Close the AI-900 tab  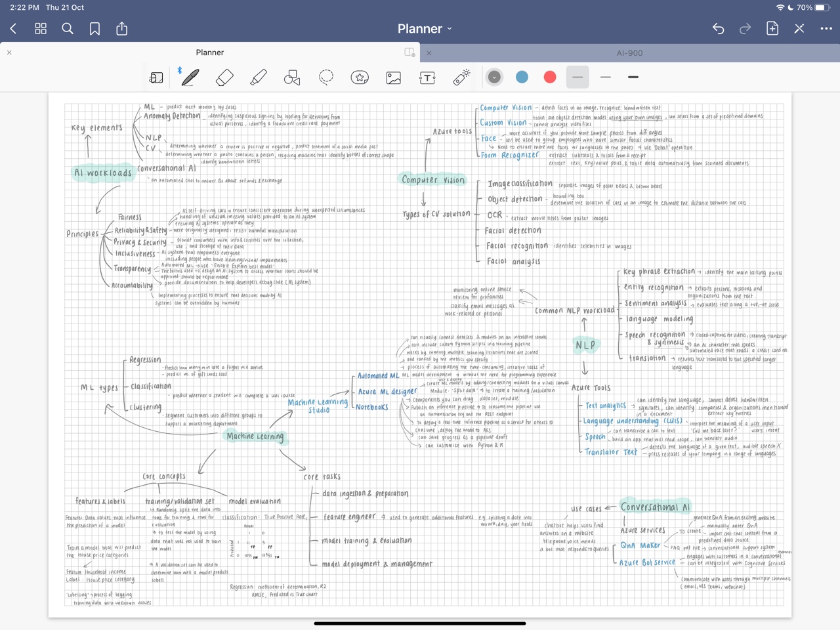tap(429, 53)
